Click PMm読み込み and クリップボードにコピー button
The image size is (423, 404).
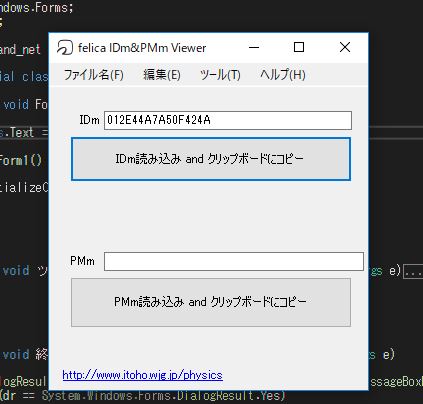click(211, 302)
